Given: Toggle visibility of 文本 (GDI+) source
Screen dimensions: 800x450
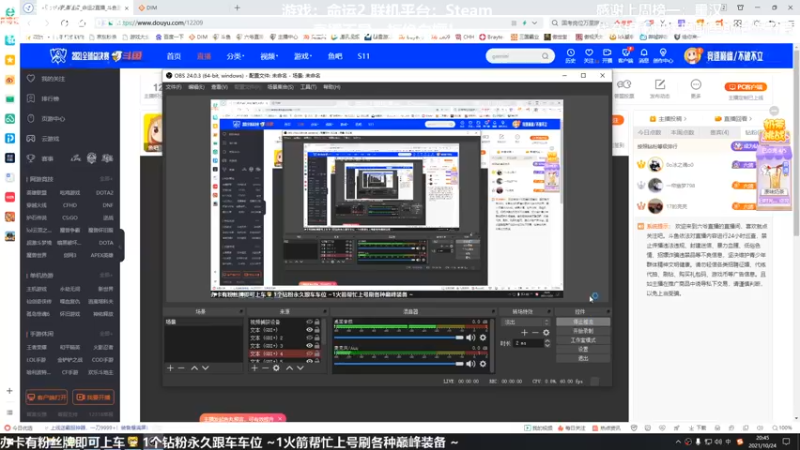Looking at the screenshot, I should point(309,330).
